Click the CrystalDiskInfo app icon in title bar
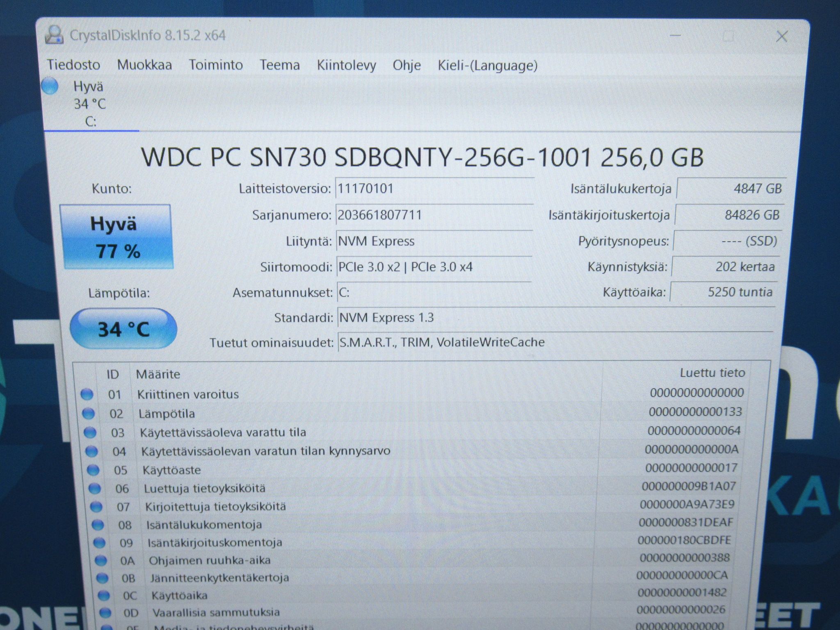Viewport: 840px width, 630px height. (54, 34)
